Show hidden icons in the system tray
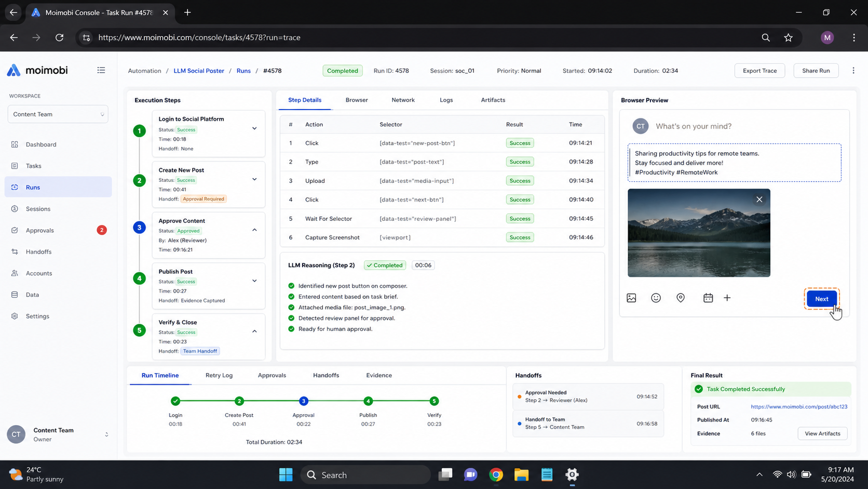Image resolution: width=868 pixels, height=489 pixels. 759,474
